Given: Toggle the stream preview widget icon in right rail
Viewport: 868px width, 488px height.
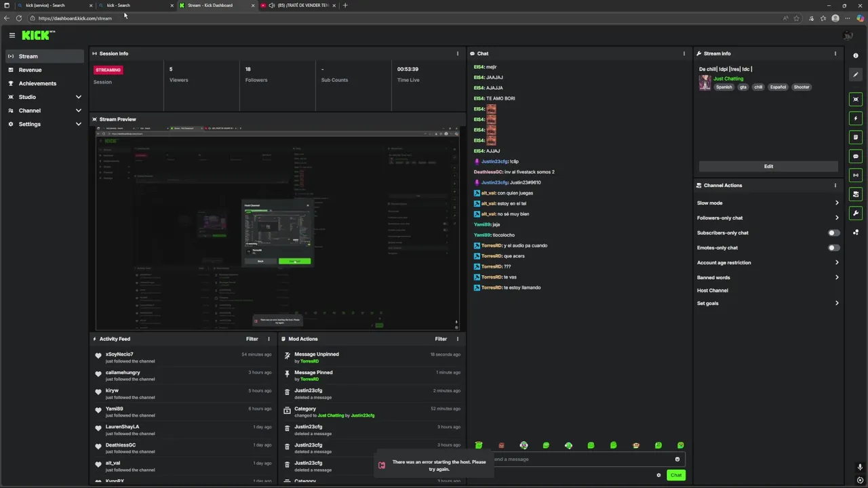Looking at the screenshot, I should coord(856,100).
